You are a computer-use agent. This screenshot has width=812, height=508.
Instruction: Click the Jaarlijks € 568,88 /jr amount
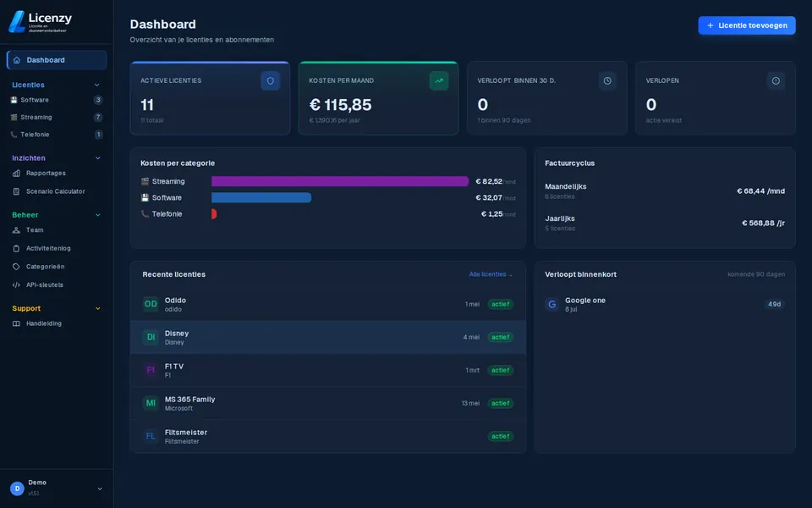(x=763, y=224)
